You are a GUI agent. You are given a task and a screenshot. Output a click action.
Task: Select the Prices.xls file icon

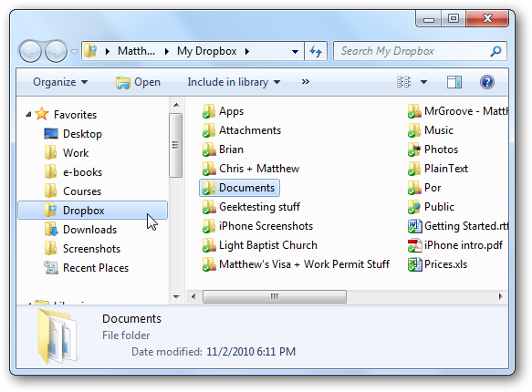click(x=414, y=264)
